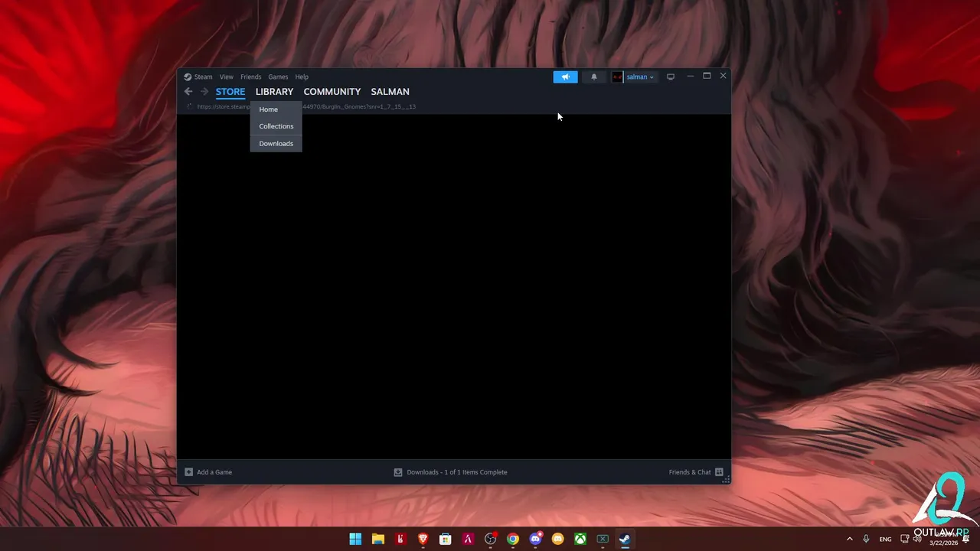Open File Explorer from taskbar

tap(377, 539)
